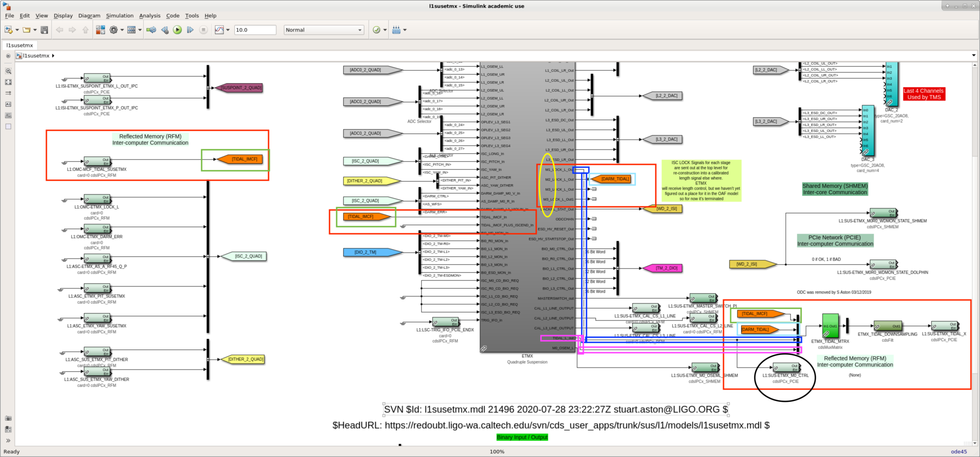
Task: Open the Library Browser icon
Action: tap(101, 30)
